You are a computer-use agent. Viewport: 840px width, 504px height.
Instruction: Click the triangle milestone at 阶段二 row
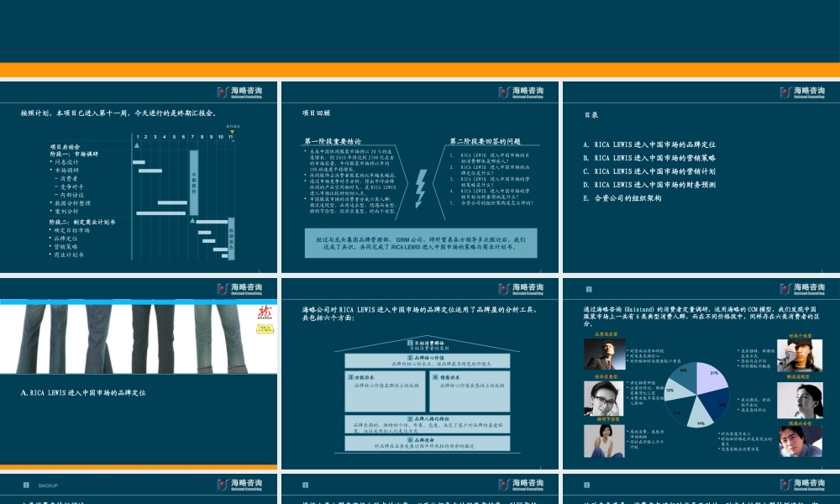coord(192,220)
